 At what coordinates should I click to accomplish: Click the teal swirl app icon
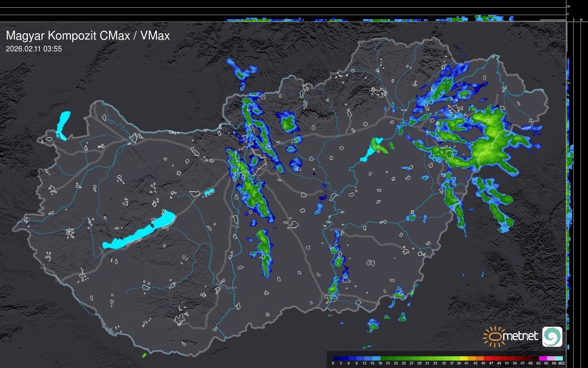pyautogui.click(x=552, y=336)
